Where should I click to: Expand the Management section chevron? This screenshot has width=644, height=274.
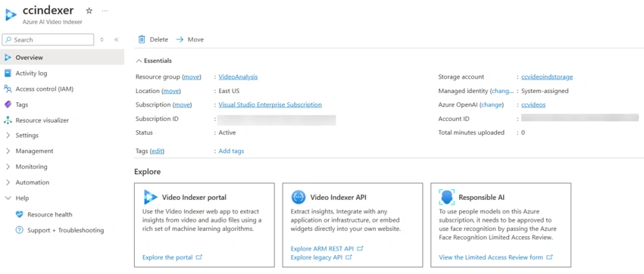click(x=8, y=151)
